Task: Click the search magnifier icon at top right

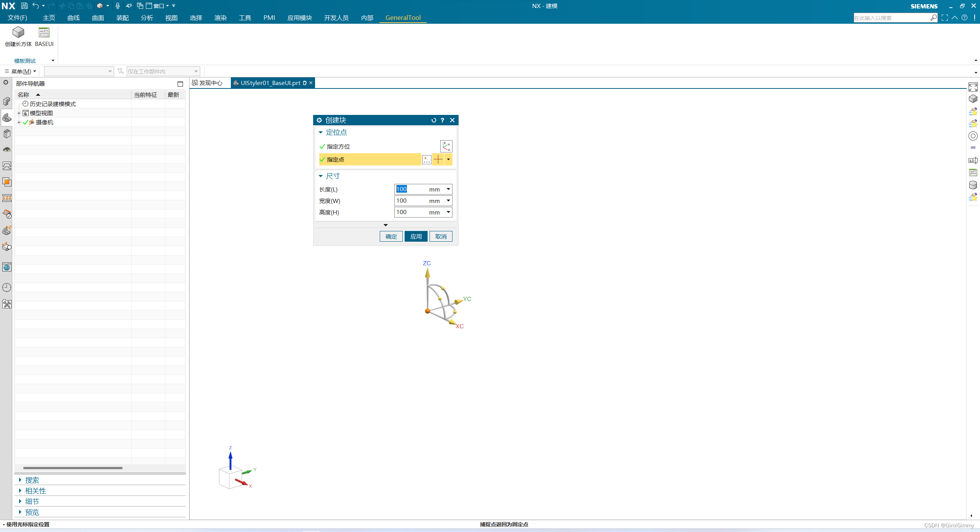Action: pos(934,18)
